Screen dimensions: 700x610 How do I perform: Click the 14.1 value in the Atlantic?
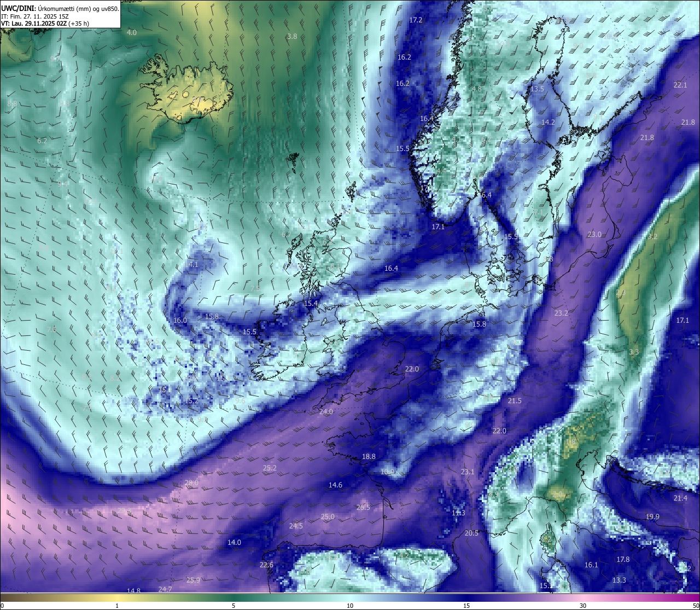191,265
